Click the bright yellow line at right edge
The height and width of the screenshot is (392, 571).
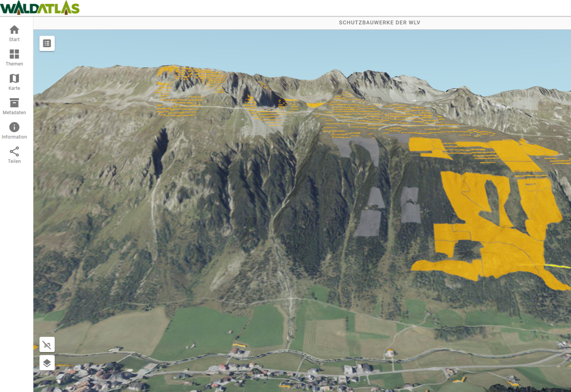(558, 266)
